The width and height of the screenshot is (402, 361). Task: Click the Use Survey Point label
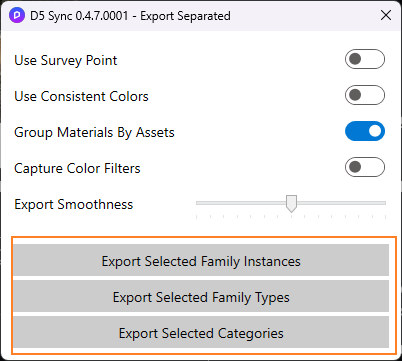[66, 60]
